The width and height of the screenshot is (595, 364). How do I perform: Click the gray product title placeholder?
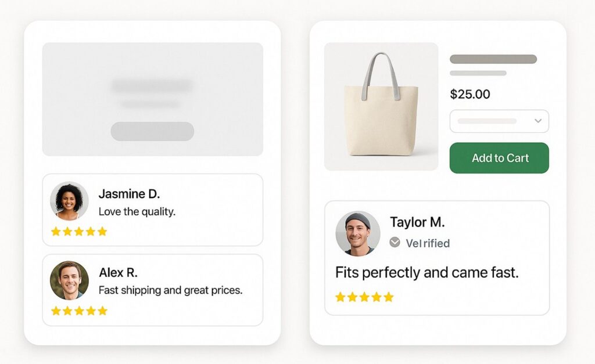coord(493,59)
